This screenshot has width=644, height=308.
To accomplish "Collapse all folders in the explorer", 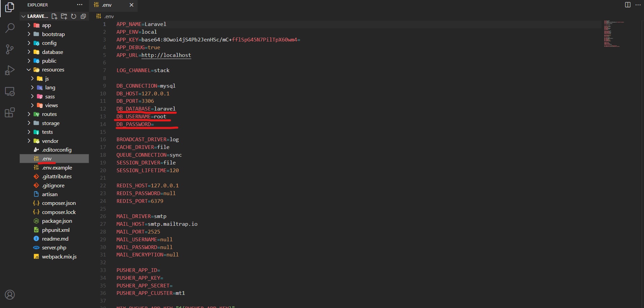I will [x=83, y=16].
